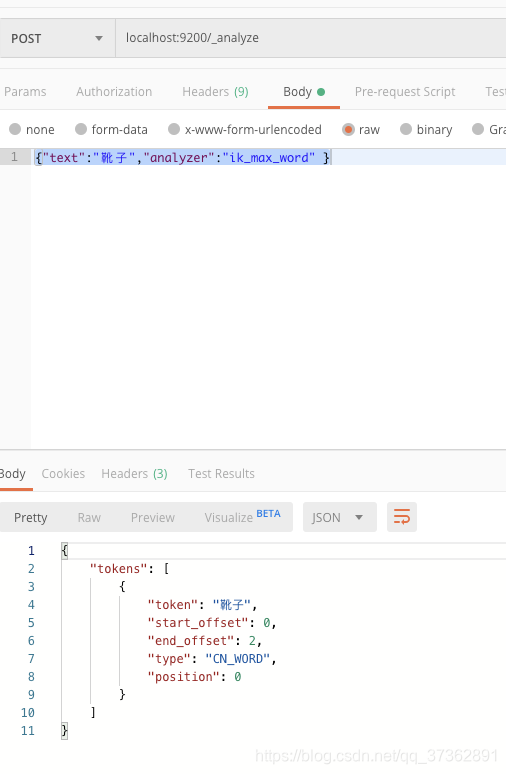Viewport: 506px width, 774px height.
Task: Select the binary body type
Action: coord(426,130)
